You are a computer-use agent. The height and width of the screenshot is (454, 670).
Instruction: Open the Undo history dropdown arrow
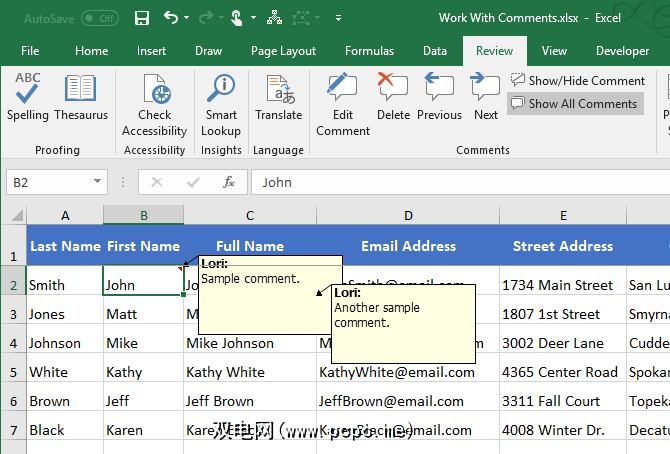click(187, 18)
